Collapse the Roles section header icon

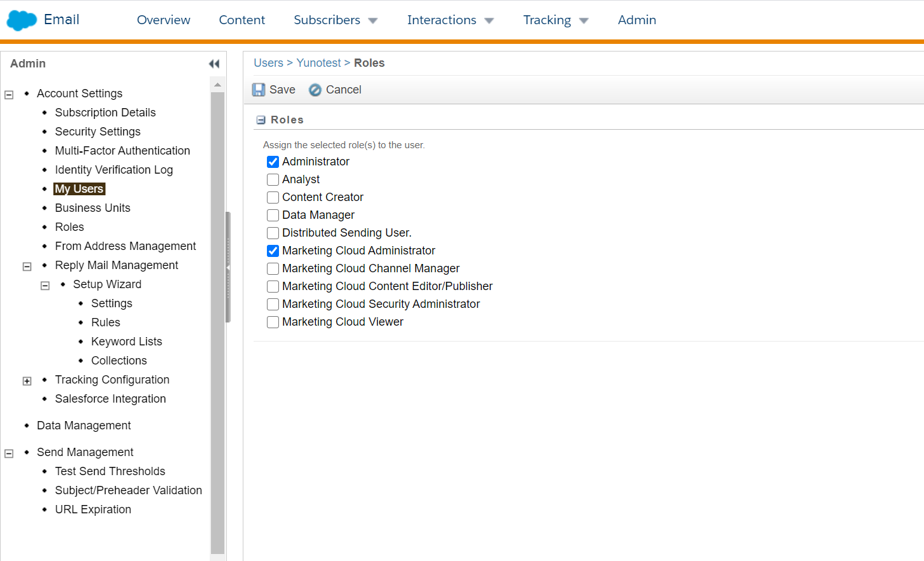[x=261, y=120]
